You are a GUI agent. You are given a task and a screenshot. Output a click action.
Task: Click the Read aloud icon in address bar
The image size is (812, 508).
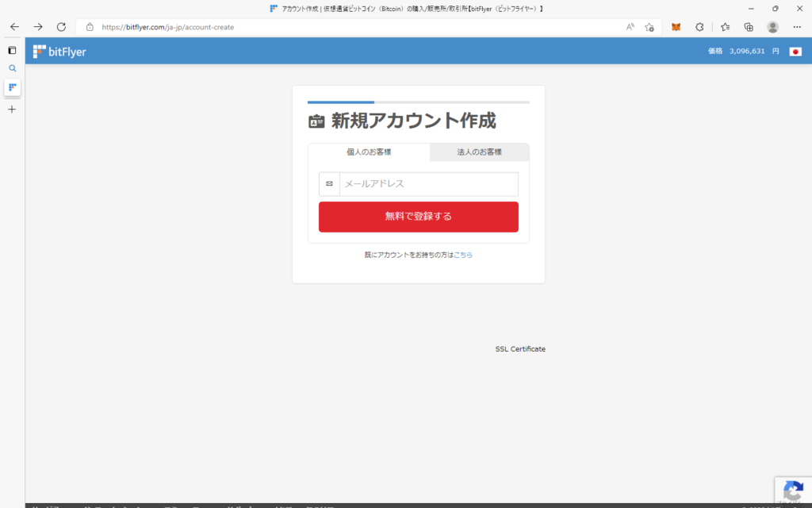[x=630, y=27]
